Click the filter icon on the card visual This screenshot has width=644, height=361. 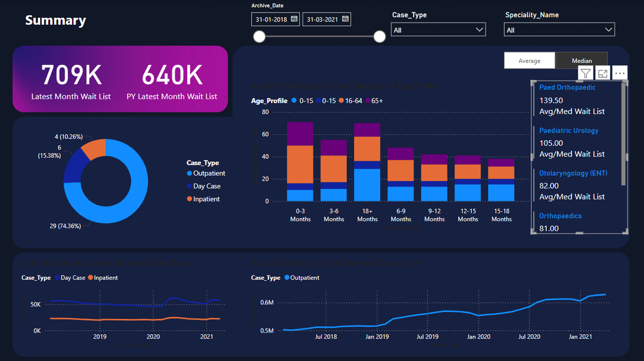point(586,73)
